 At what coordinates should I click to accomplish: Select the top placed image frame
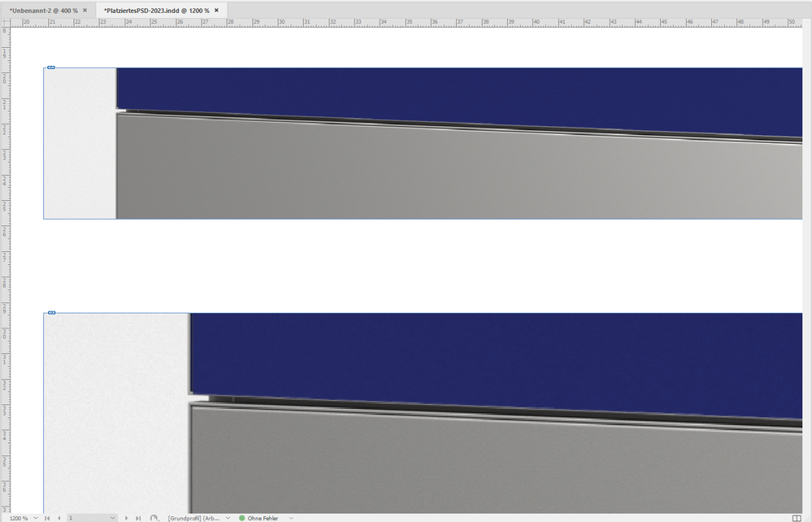406,142
